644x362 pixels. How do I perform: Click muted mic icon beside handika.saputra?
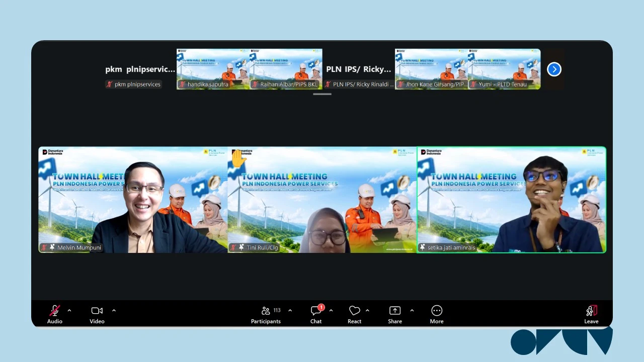pyautogui.click(x=182, y=84)
